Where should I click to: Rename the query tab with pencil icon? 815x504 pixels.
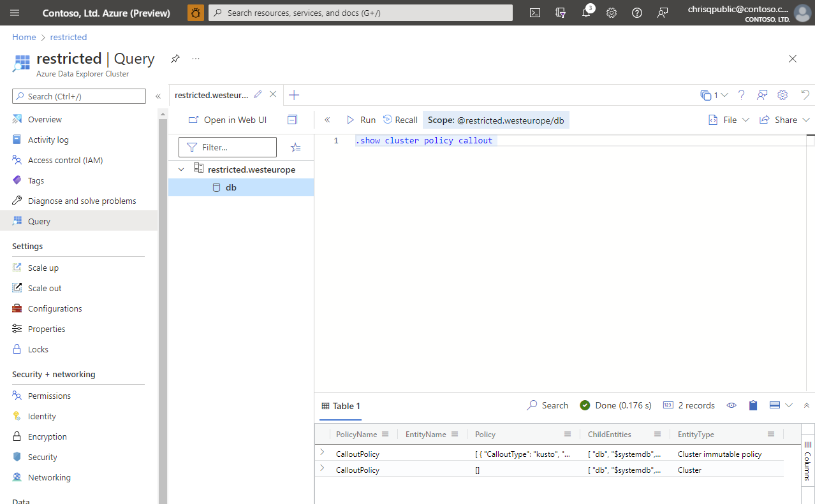[x=258, y=94]
